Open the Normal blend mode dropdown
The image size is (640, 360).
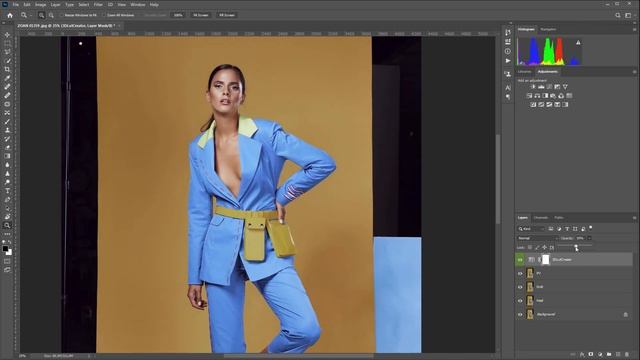[538, 238]
